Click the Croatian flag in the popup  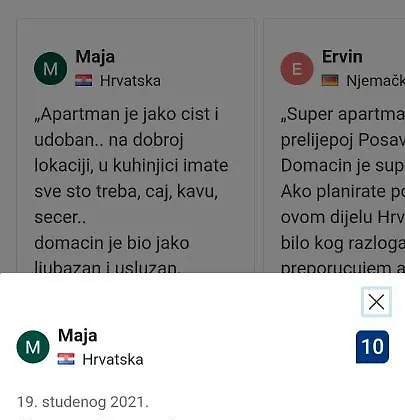click(x=66, y=359)
